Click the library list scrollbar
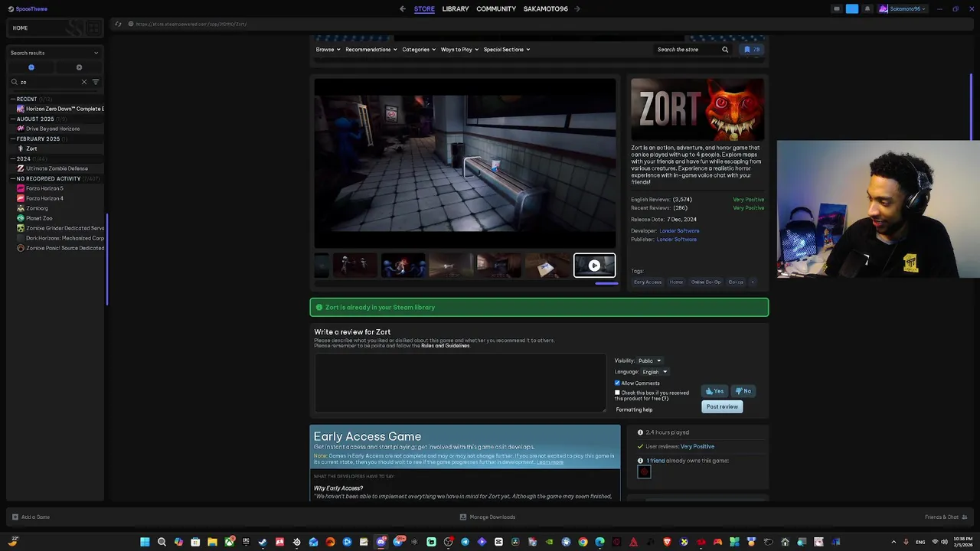The height and width of the screenshot is (551, 980). 107,260
